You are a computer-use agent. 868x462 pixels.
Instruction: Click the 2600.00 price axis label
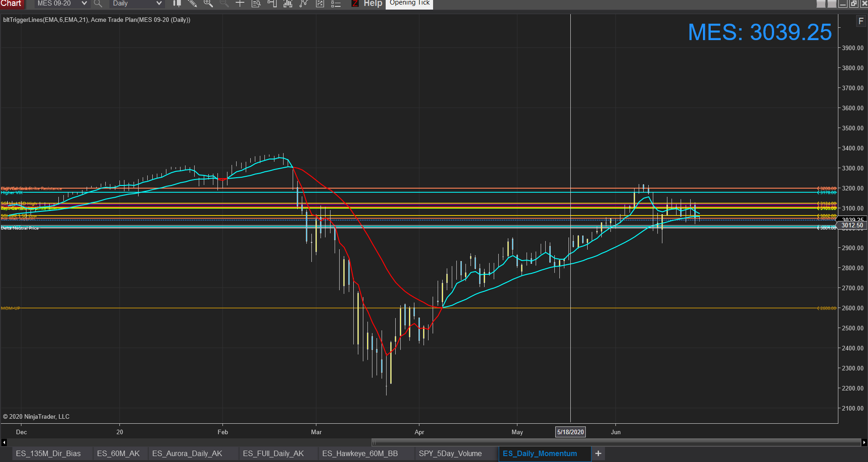pos(852,308)
